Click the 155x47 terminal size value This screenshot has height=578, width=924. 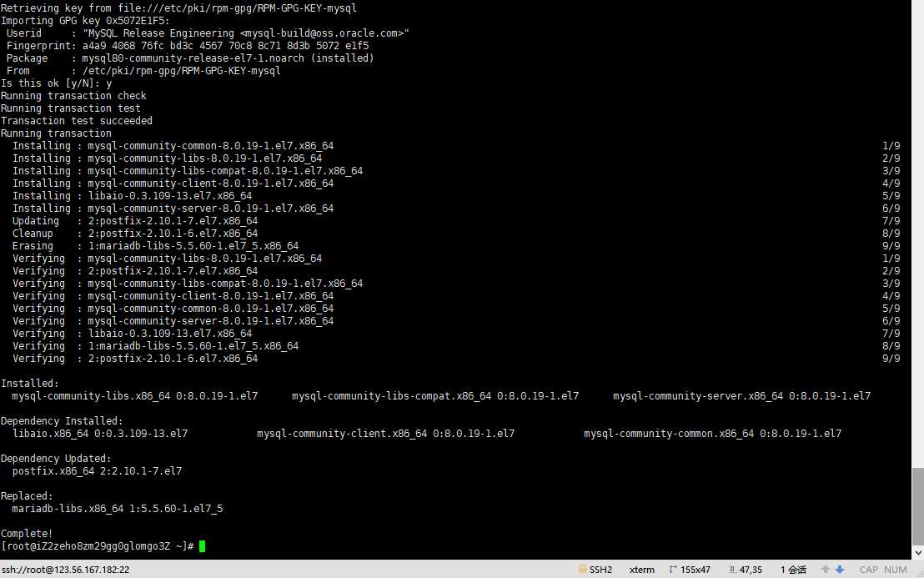tap(696, 570)
